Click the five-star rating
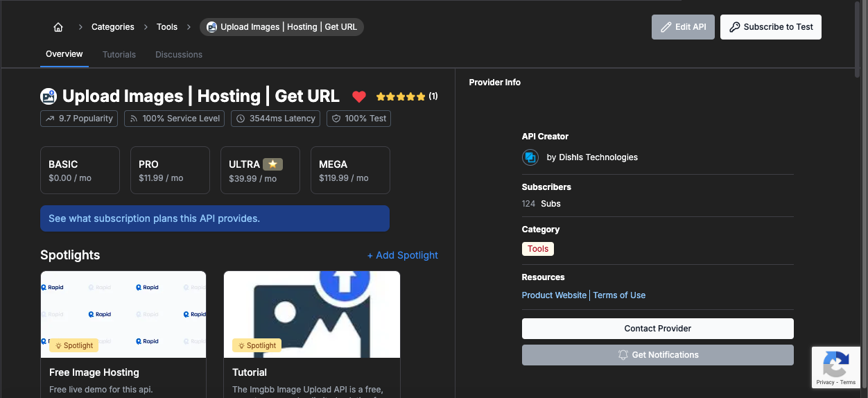 401,96
